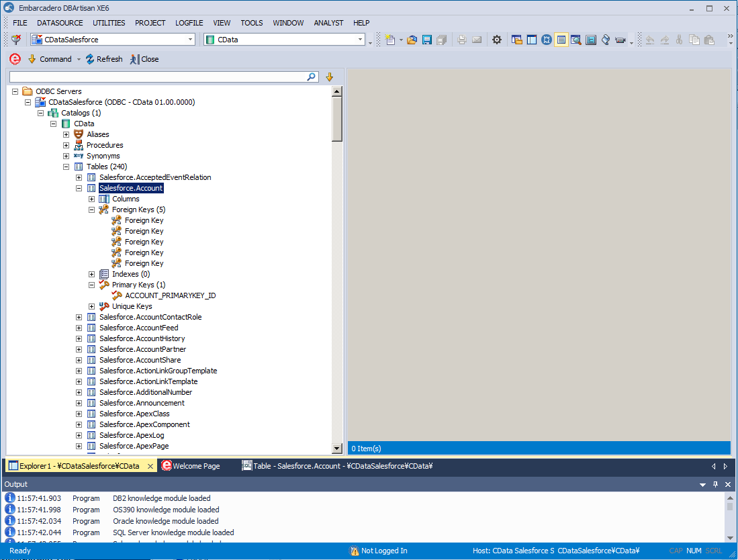Expand the Columns node under Salesforce.Account
Viewport: 738px width, 560px height.
click(91, 199)
